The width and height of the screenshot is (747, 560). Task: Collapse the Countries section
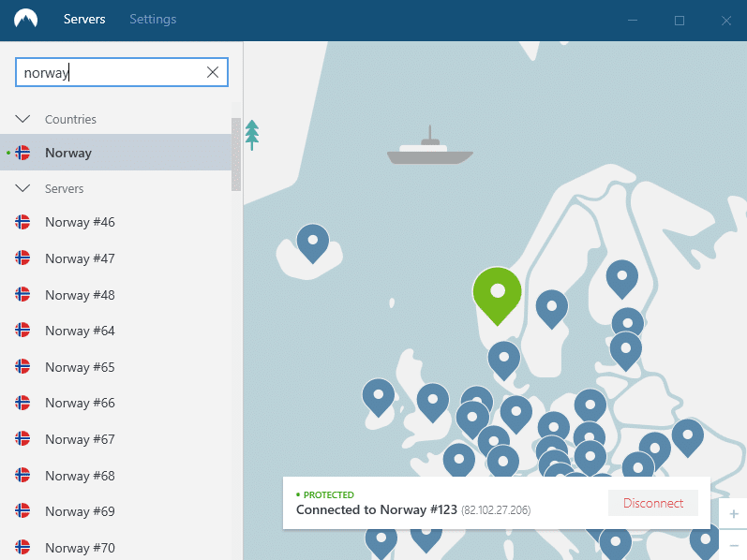(x=22, y=119)
